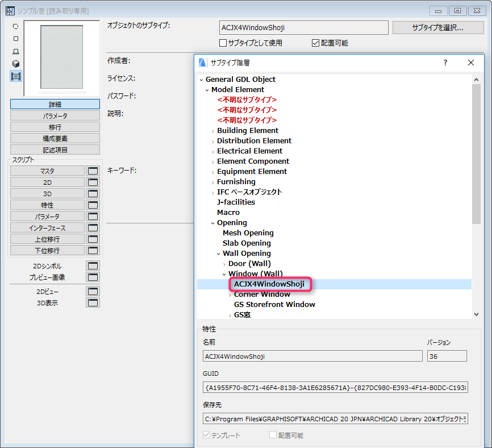Open the 構成要素 section
Viewport: 492px width, 448px height.
tap(55, 138)
